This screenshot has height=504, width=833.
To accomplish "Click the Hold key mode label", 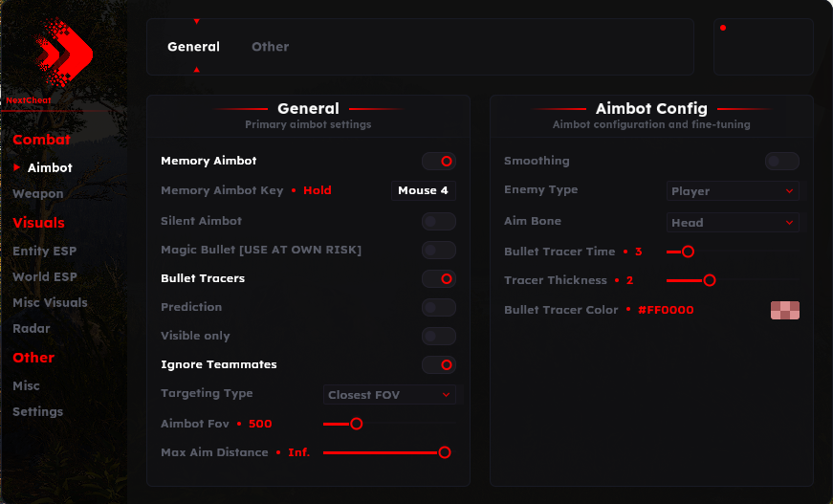I will (317, 190).
